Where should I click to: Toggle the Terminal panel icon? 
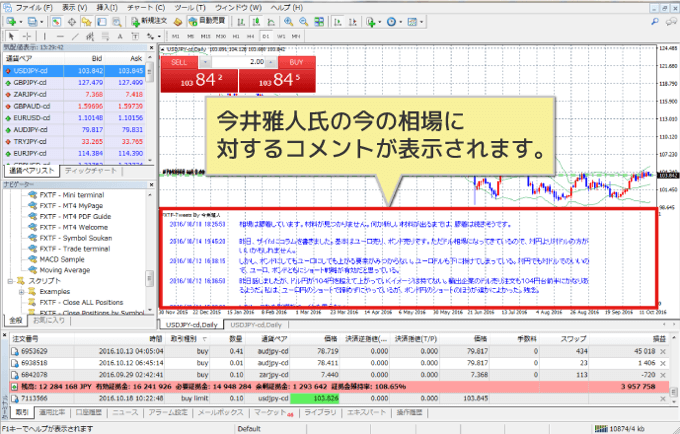click(101, 22)
